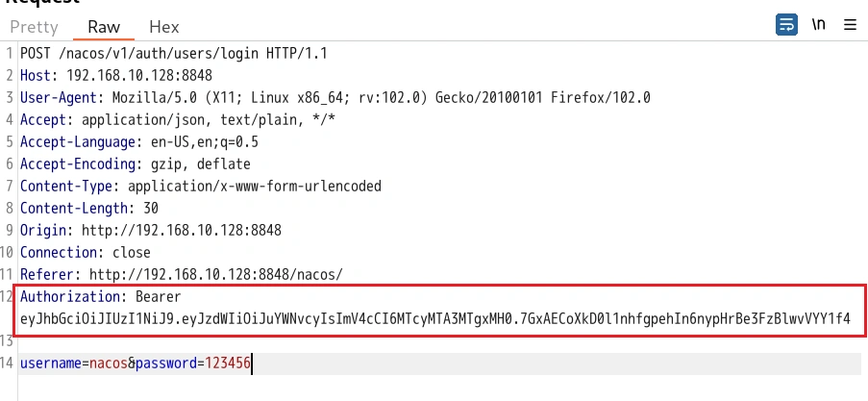Click the Content-Length value 30

[x=151, y=208]
